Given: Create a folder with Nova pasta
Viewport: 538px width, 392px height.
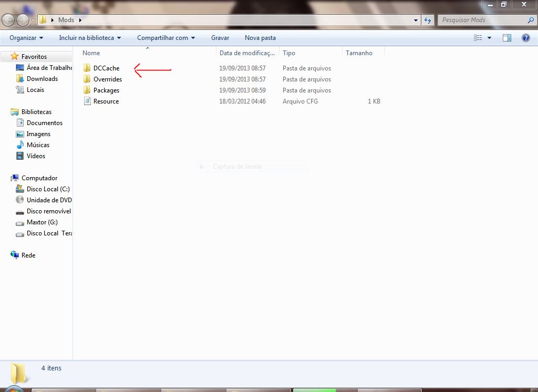Looking at the screenshot, I should click(x=260, y=37).
